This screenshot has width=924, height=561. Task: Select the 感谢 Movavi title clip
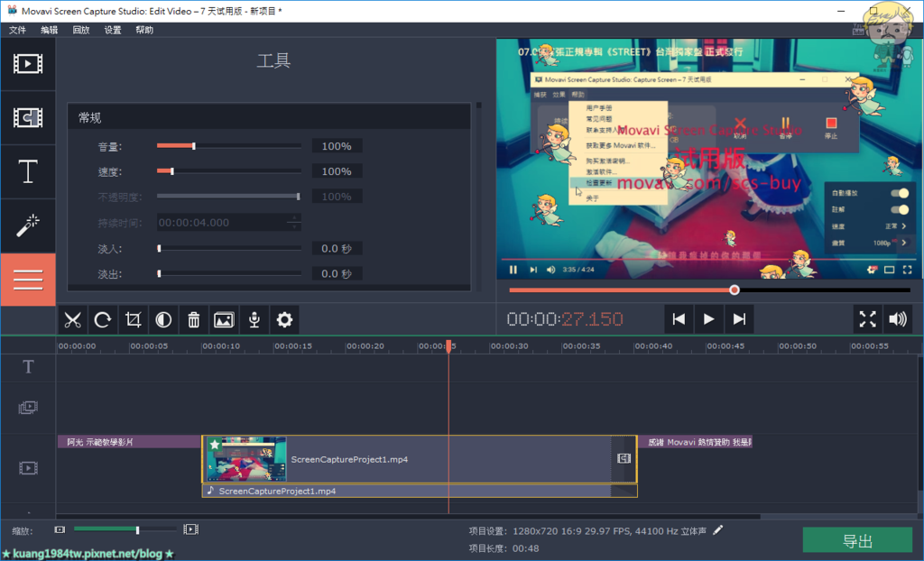point(696,442)
